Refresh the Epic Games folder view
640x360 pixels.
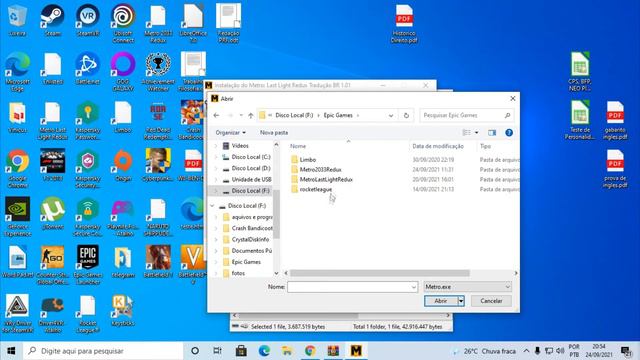[406, 116]
